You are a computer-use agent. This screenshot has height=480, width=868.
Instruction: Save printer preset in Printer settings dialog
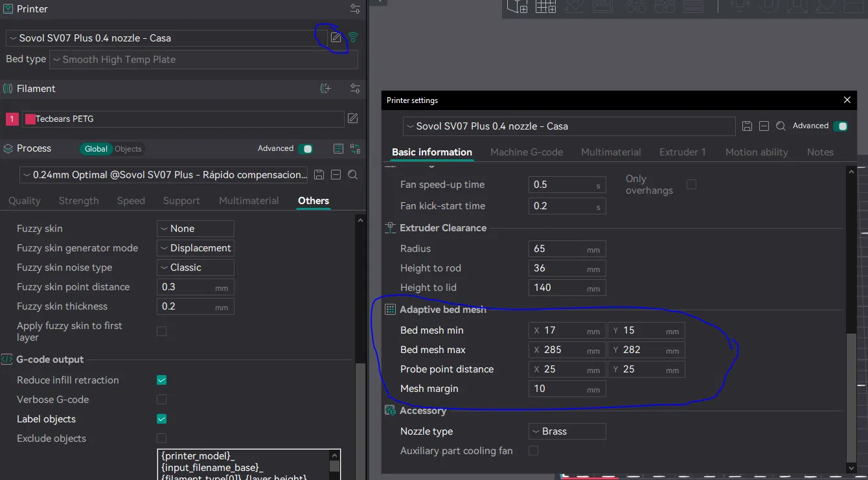pos(747,126)
